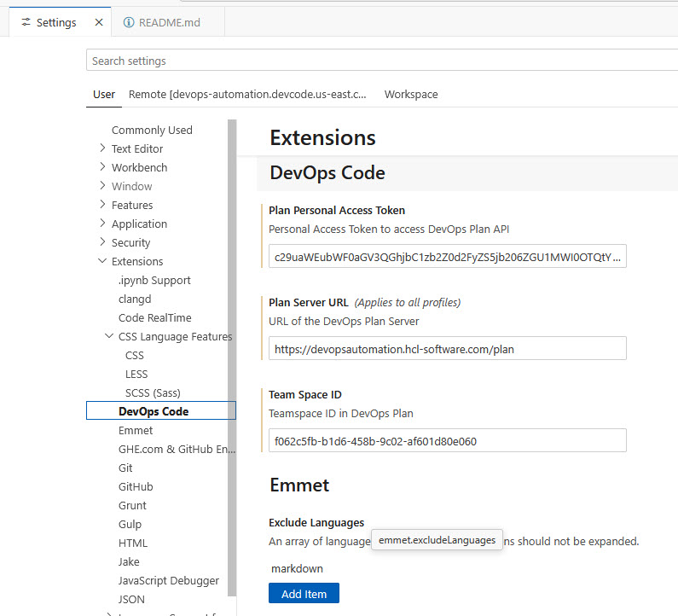Expand the Workbench settings section
This screenshot has width=678, height=616.
pyautogui.click(x=103, y=167)
